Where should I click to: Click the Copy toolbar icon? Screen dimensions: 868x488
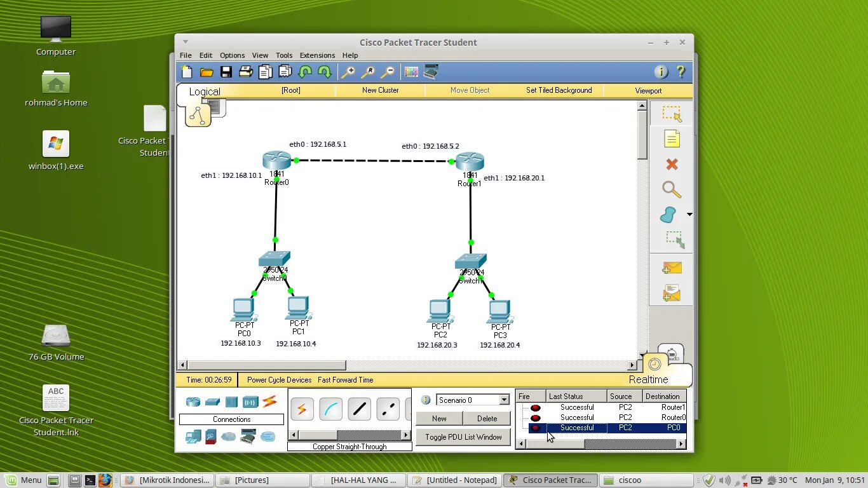tap(265, 72)
